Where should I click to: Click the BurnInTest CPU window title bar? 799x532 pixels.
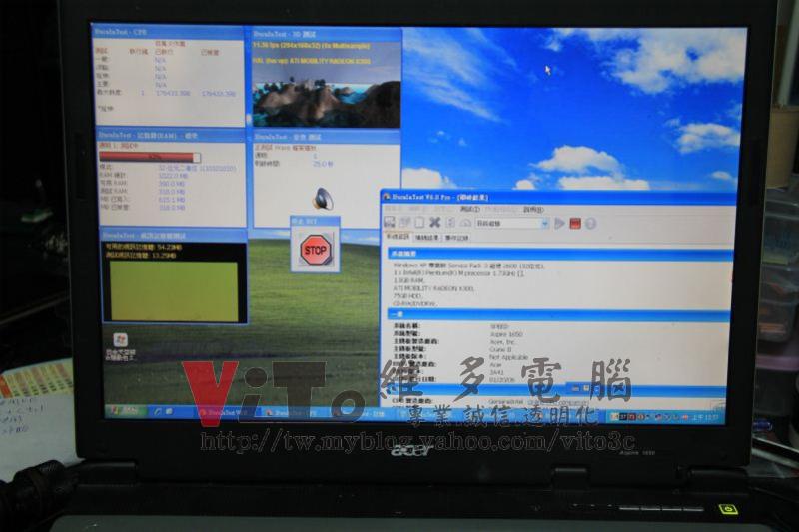tap(168, 32)
